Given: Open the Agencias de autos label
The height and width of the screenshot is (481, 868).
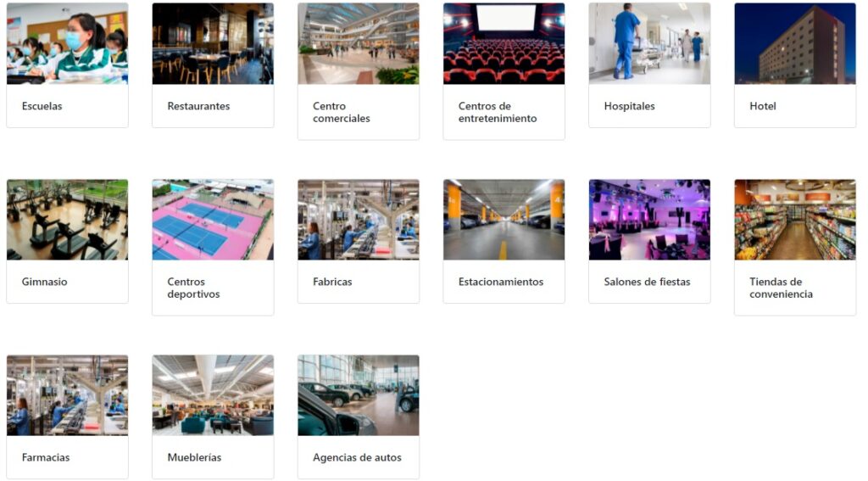Looking at the screenshot, I should [x=357, y=457].
